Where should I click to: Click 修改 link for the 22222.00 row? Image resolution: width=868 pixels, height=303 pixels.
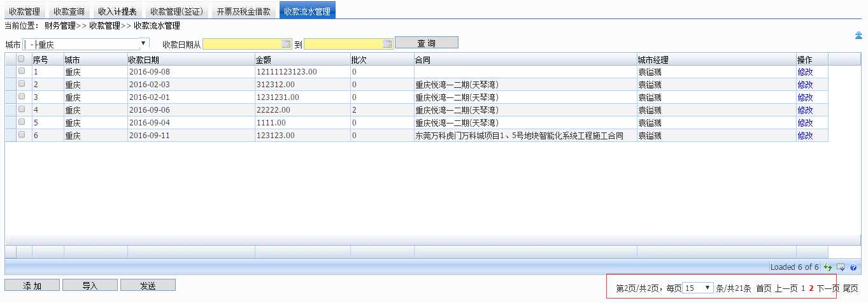(x=805, y=110)
